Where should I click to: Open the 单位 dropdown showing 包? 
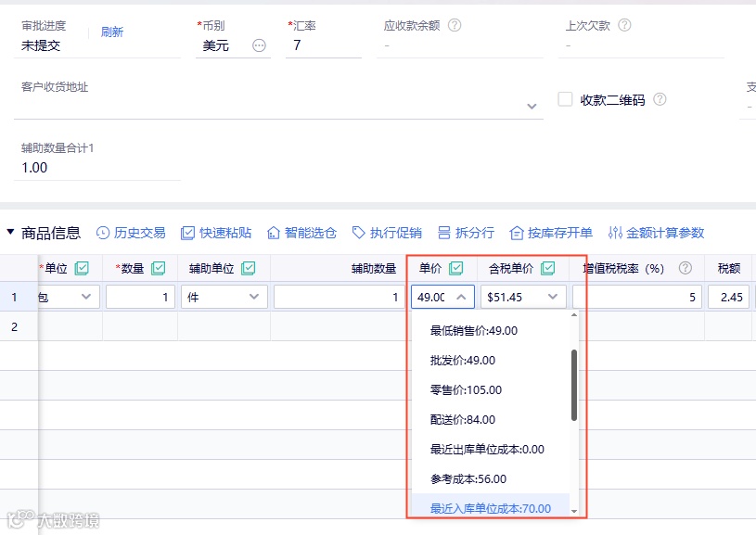coord(69,297)
